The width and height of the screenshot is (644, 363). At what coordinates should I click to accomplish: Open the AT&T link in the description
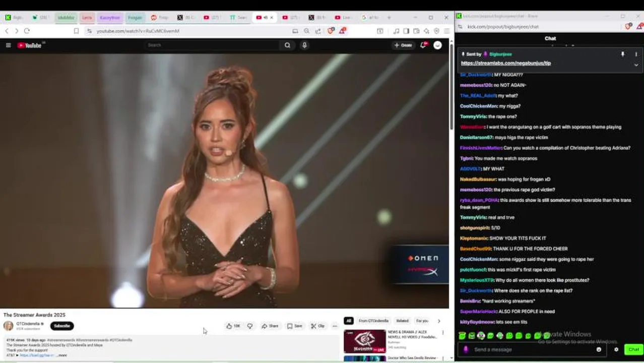36,355
